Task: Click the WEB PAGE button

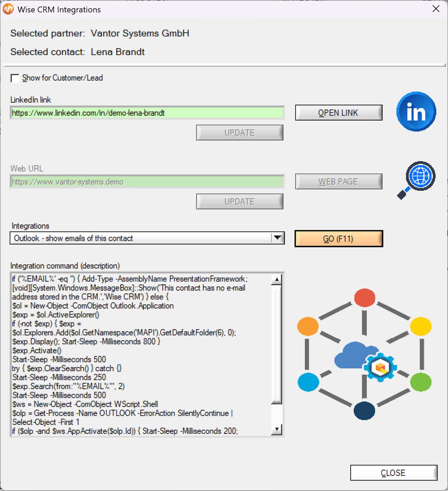Action: (338, 182)
